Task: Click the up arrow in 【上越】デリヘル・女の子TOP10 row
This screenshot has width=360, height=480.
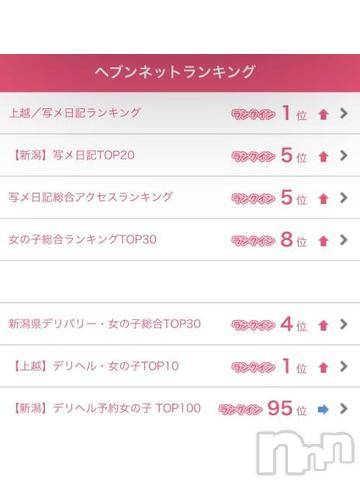Action: click(x=323, y=368)
